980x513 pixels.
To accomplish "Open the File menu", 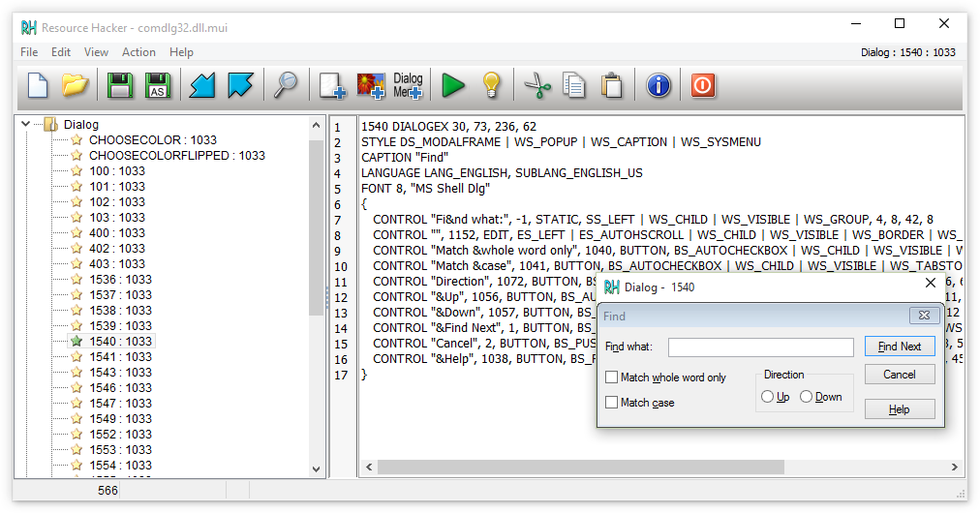I will click(x=29, y=52).
